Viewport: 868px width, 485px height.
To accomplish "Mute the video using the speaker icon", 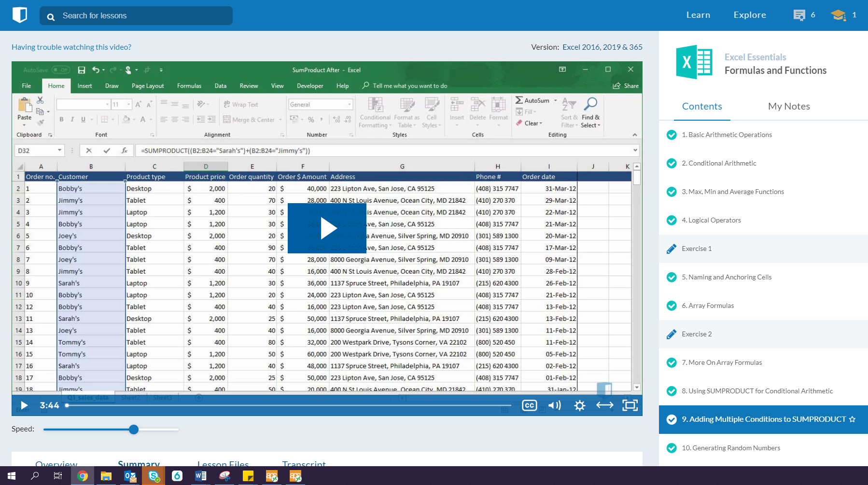I will coord(555,405).
